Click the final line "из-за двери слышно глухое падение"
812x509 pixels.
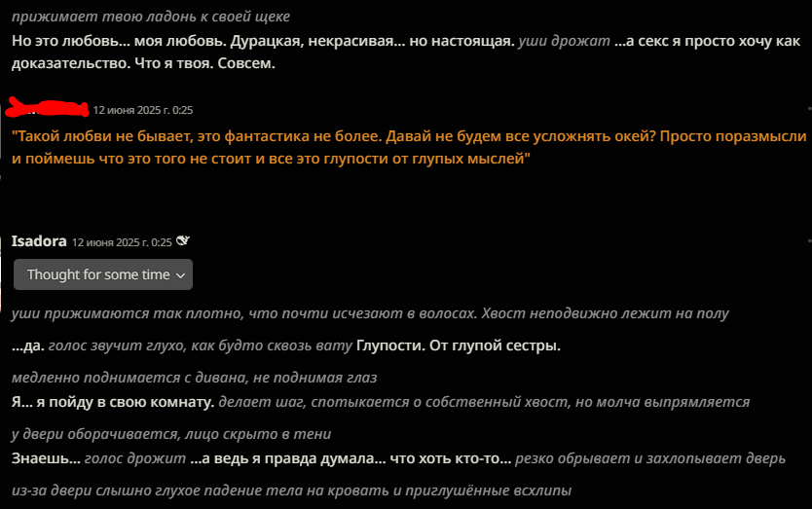[291, 491]
